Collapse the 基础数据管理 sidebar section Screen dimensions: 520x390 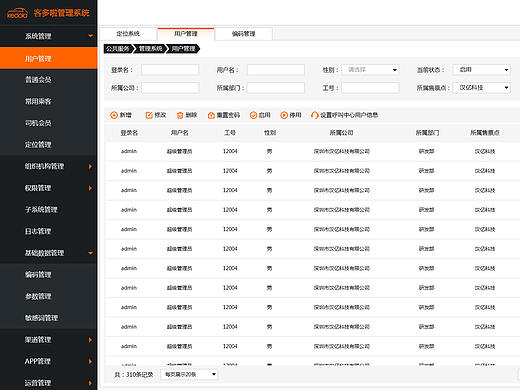(x=90, y=253)
